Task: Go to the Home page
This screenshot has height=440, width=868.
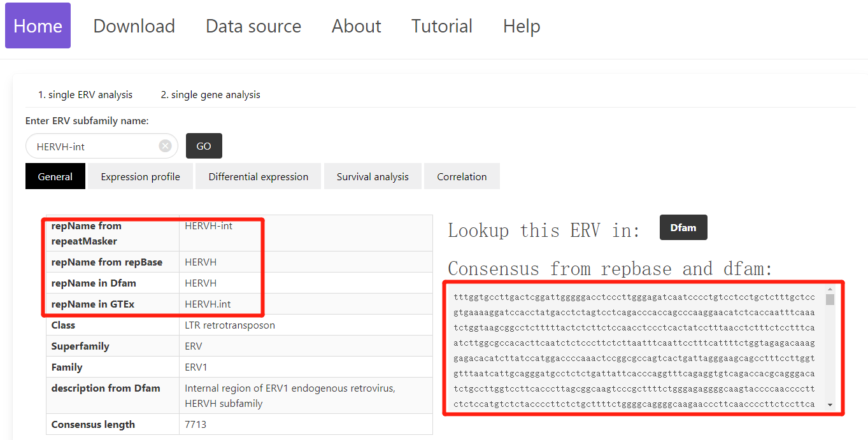Action: pyautogui.click(x=38, y=26)
